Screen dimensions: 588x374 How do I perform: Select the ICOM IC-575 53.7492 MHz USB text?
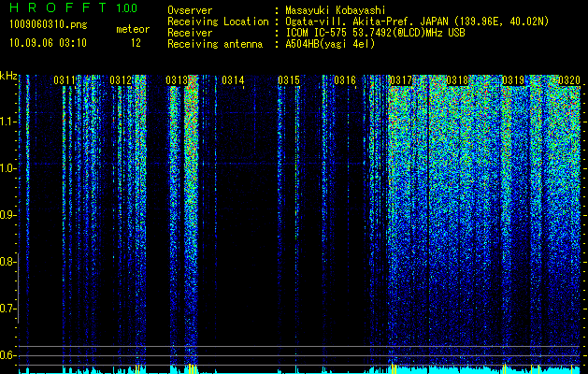click(x=375, y=33)
